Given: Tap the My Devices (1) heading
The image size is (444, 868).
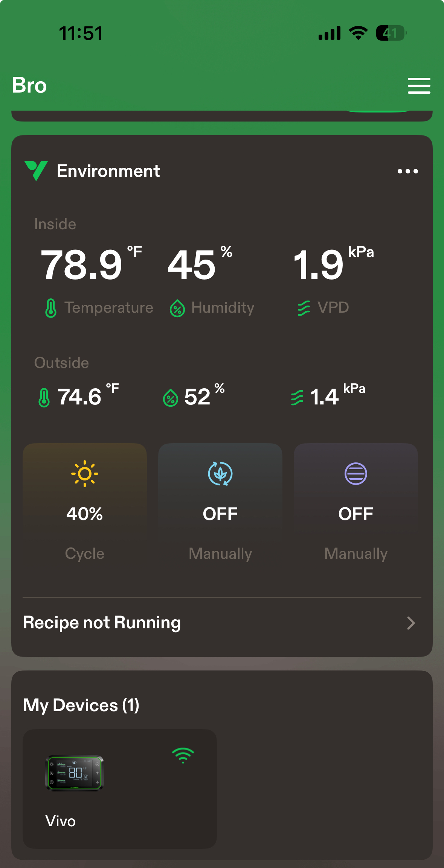Looking at the screenshot, I should coord(81,705).
